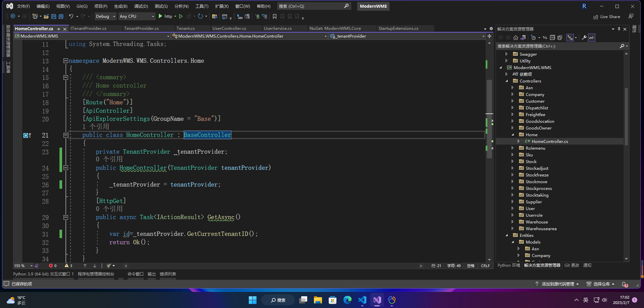The image size is (644, 308).
Task: Toggle pin on HomeController.cs tab
Action: pyautogui.click(x=59, y=29)
